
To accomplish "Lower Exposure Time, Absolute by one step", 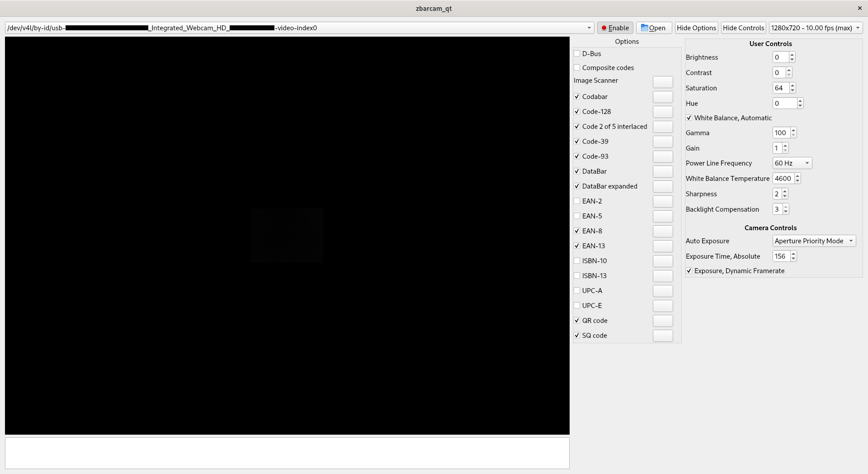I will 793,259.
